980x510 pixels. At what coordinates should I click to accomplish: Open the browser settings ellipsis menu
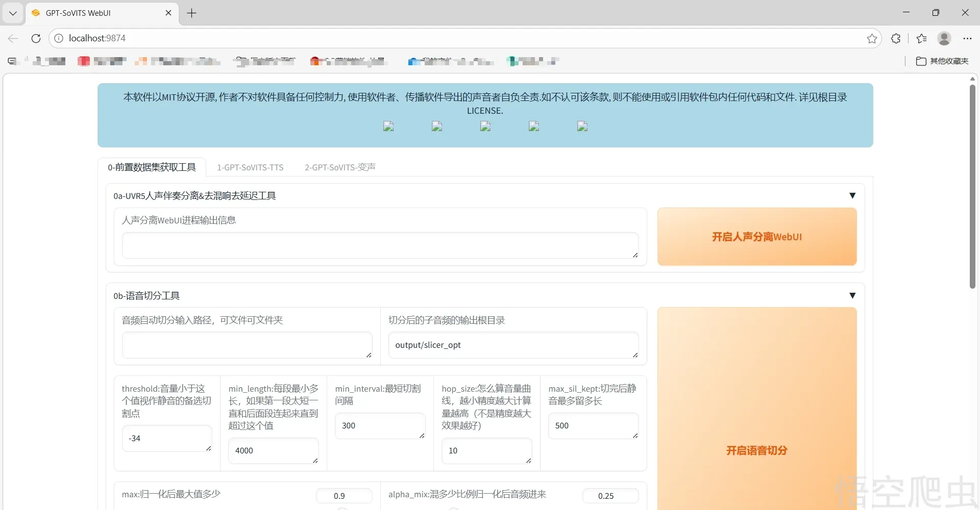(967, 38)
